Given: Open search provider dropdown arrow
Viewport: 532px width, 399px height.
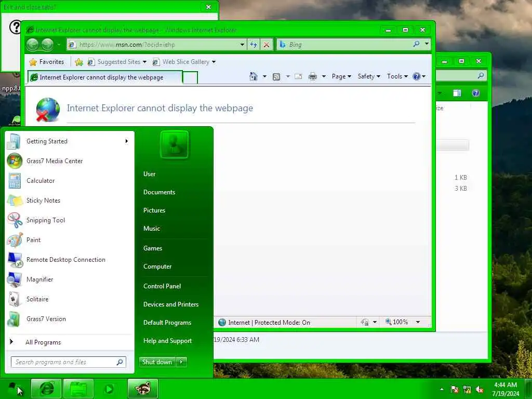Looking at the screenshot, I should 427,44.
